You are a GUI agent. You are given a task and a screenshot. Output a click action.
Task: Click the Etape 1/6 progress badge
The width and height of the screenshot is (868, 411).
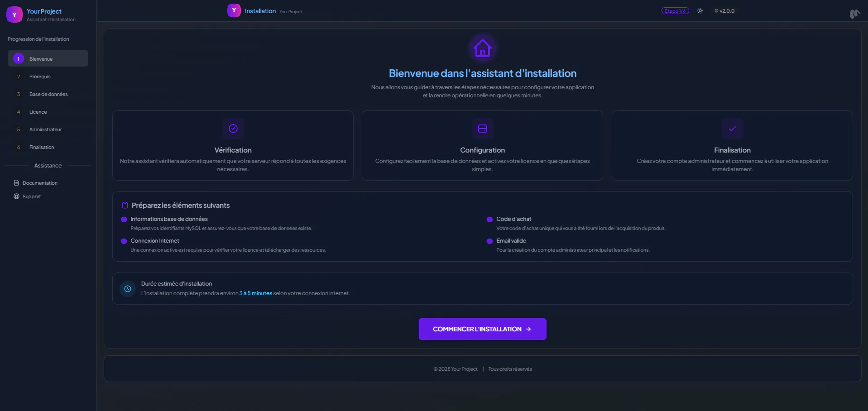tap(675, 11)
